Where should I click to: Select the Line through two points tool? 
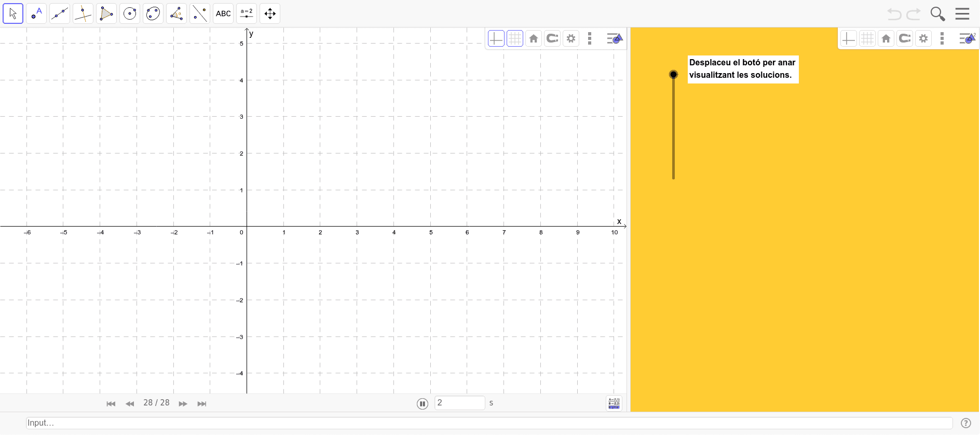pyautogui.click(x=60, y=13)
